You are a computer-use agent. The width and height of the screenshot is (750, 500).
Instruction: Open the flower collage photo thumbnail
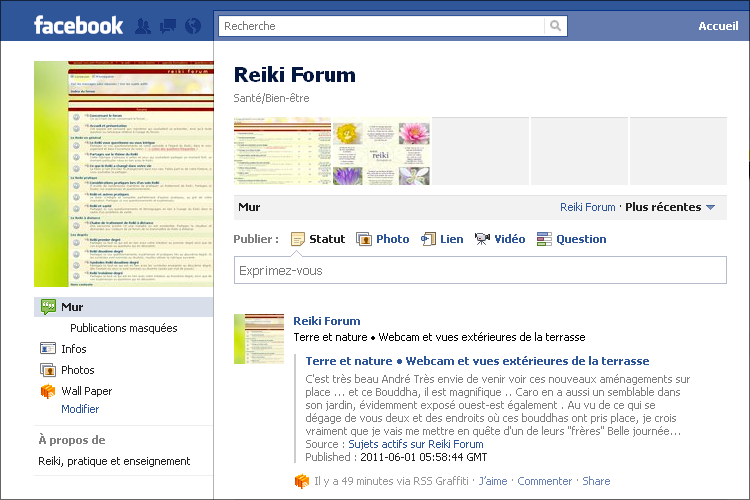(381, 153)
